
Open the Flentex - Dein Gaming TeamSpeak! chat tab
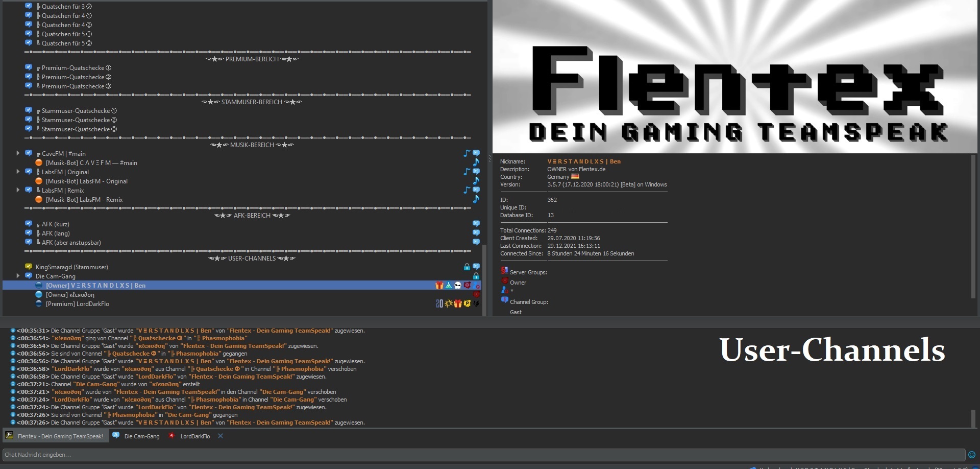click(60, 436)
